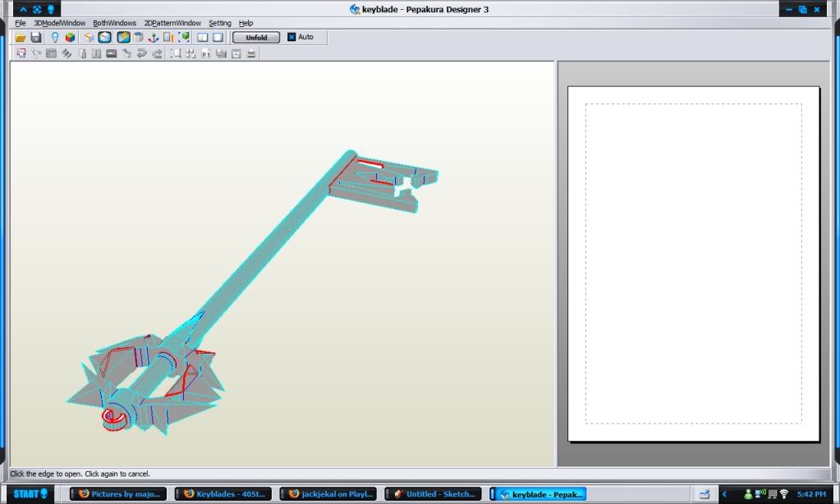
Task: Click the join/disjoin faces tool icon
Action: point(36,53)
